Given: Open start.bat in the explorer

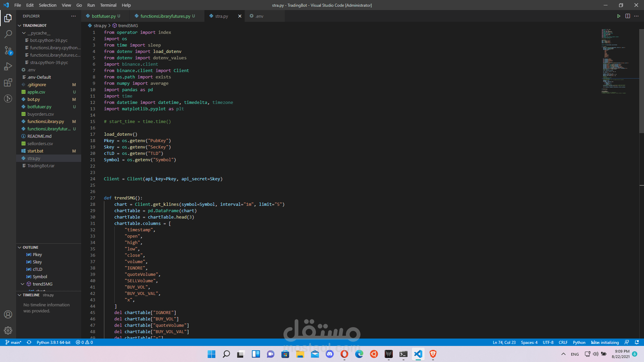Looking at the screenshot, I should tap(49, 151).
